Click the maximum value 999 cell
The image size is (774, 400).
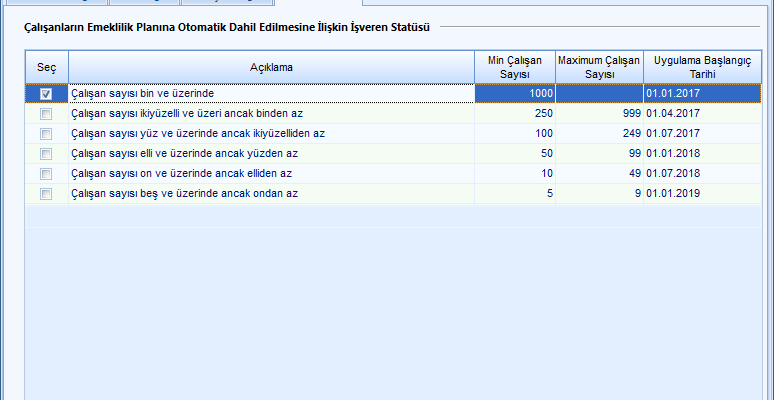pyautogui.click(x=598, y=114)
